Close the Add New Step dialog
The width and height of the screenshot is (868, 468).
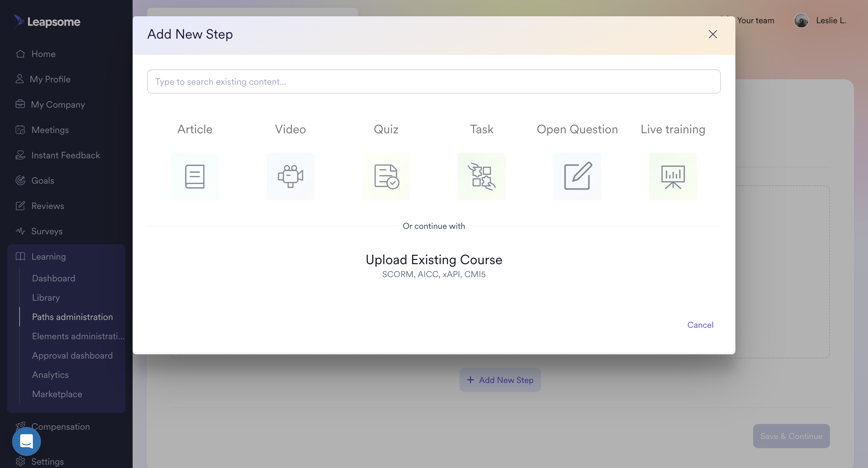point(713,34)
